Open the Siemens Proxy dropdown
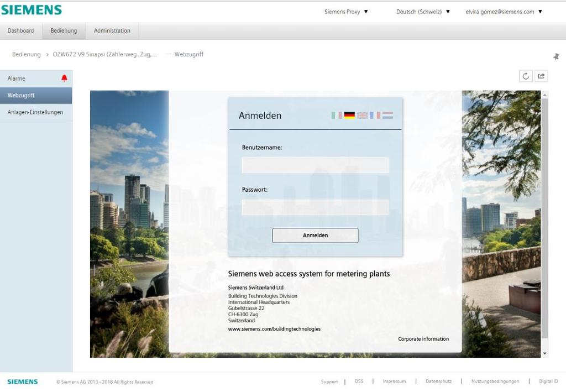The height and width of the screenshot is (392, 566). (x=346, y=12)
